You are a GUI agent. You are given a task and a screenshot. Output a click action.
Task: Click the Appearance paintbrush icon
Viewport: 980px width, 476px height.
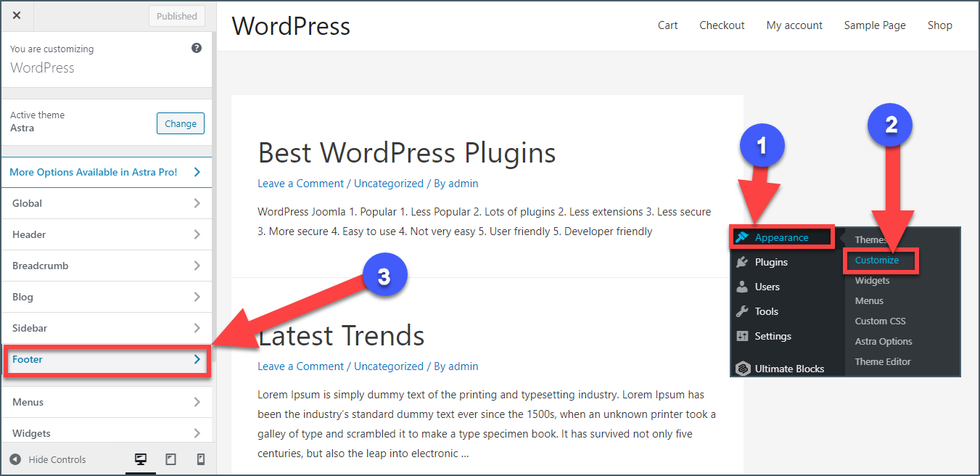pos(742,237)
